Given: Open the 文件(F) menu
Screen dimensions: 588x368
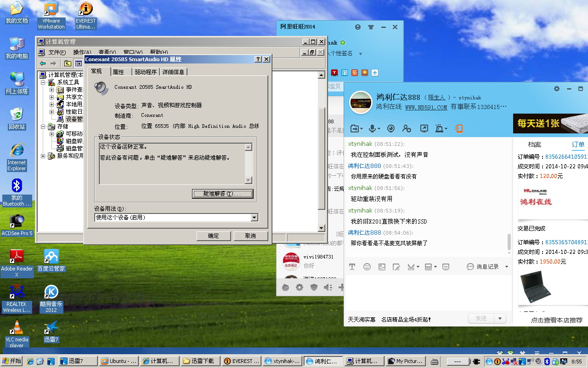Looking at the screenshot, I should 57,52.
